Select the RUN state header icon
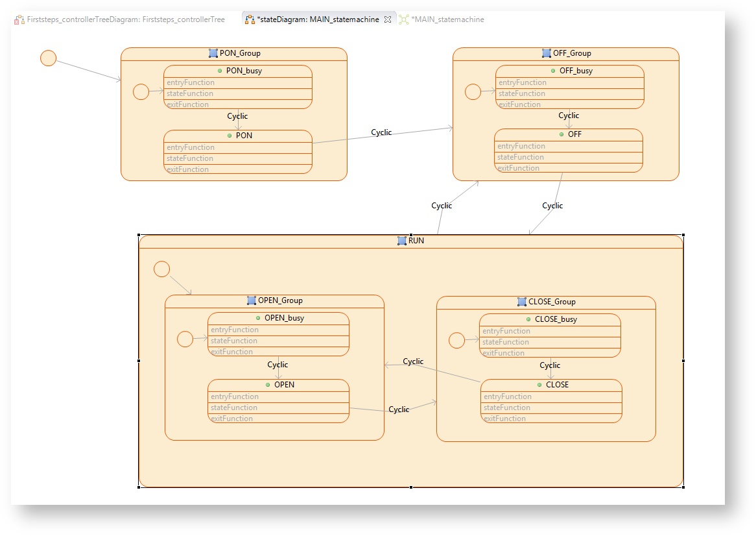Viewport: 756px width, 536px height. 402,241
